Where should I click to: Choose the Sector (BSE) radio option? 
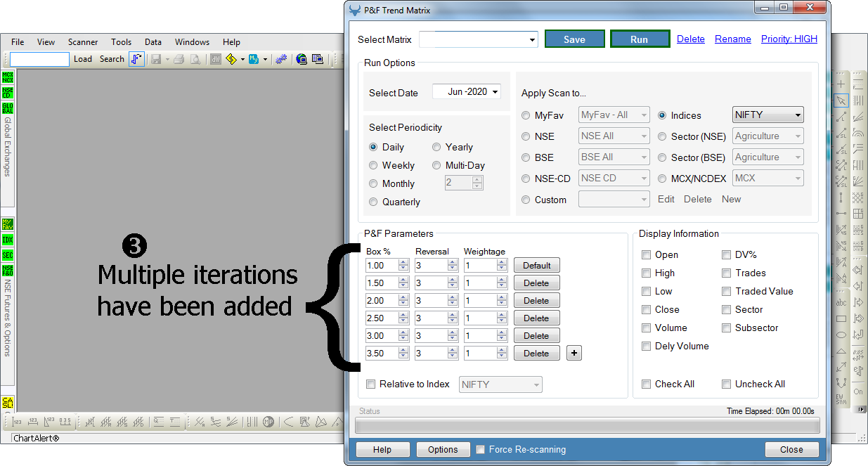point(663,158)
